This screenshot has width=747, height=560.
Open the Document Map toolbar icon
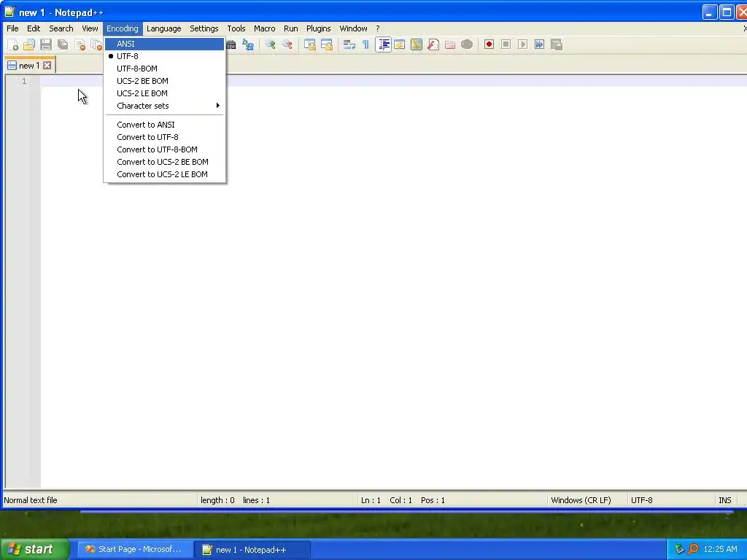click(x=417, y=44)
